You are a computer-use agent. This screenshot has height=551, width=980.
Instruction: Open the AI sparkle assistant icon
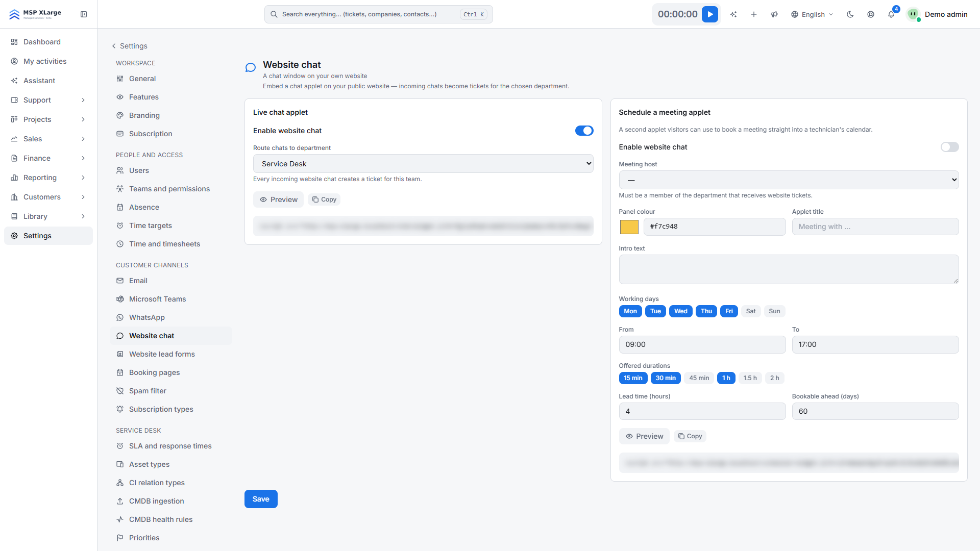point(733,14)
